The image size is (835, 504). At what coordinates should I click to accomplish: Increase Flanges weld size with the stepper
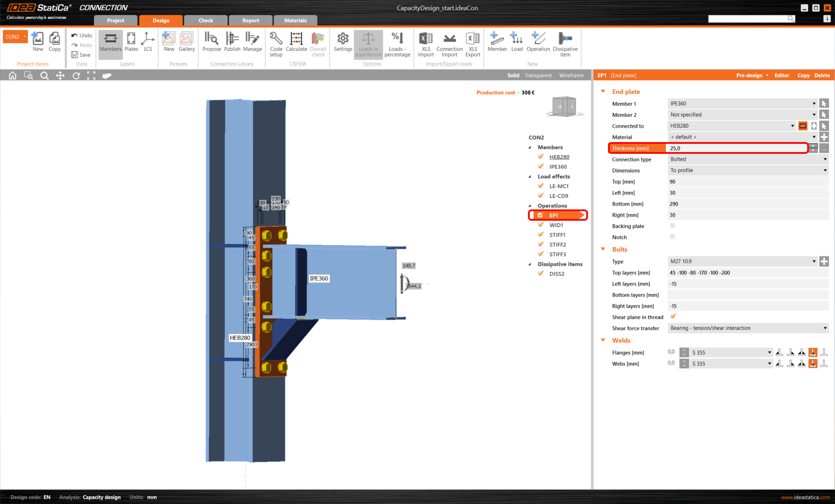[684, 350]
